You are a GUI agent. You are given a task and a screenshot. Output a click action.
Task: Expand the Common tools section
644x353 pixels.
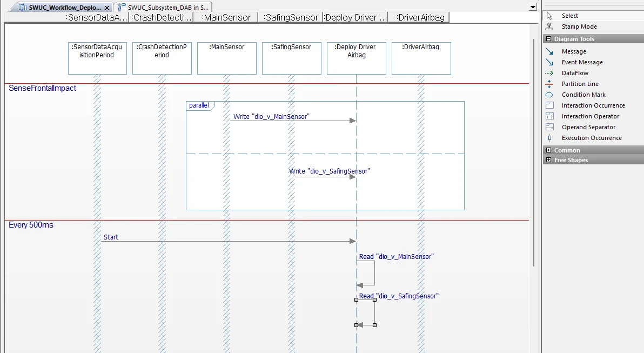pos(549,150)
